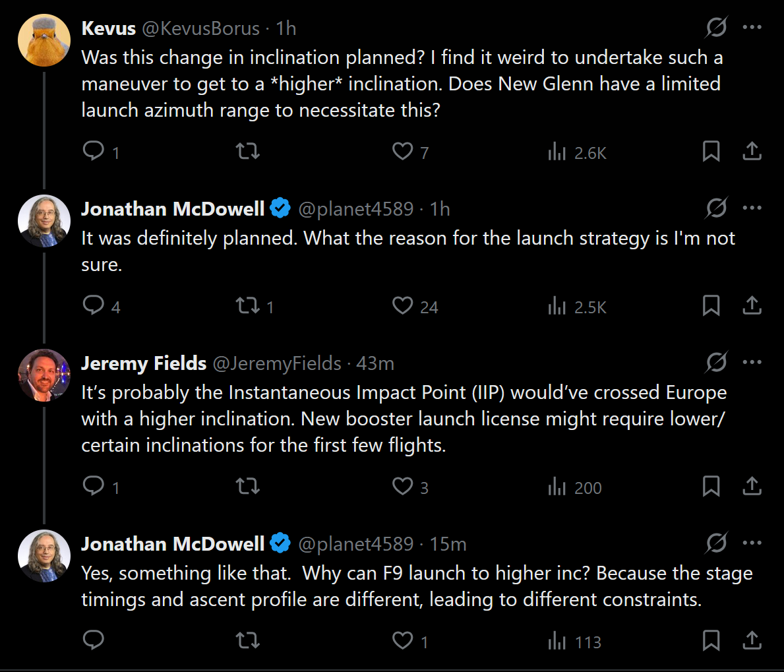Viewport: 784px width, 672px height.
Task: Open more menu on "definitely planned" tweet
Action: [752, 208]
